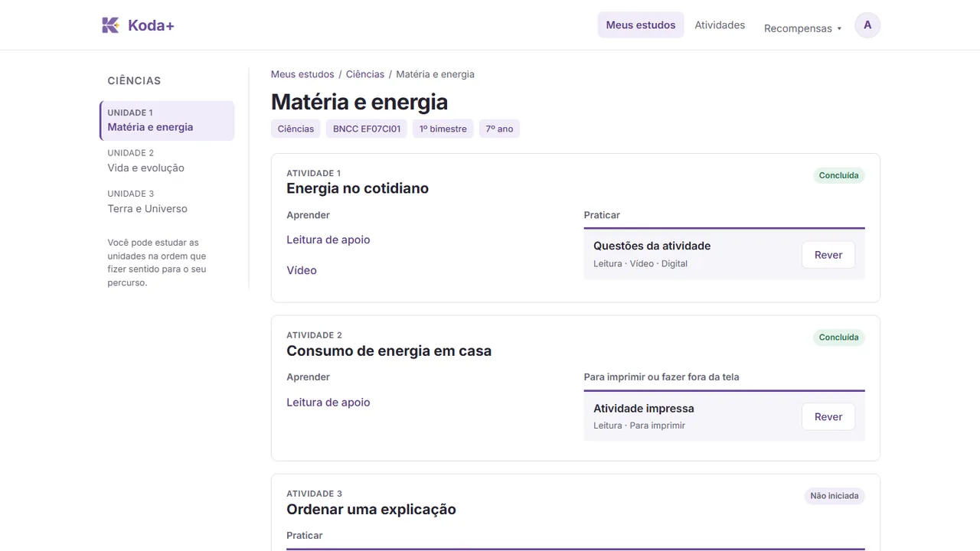Click the 'Consumo de energia em casa' heading
This screenshot has width=980, height=551.
389,351
